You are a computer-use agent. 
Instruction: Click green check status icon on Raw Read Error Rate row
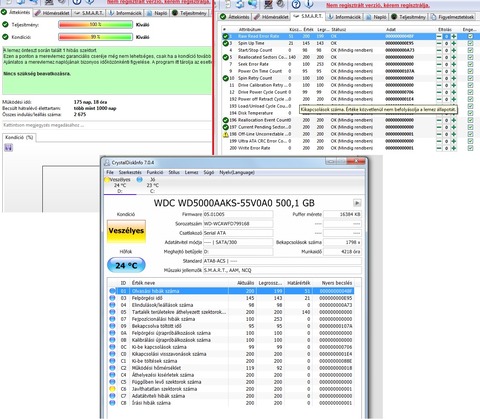click(x=226, y=36)
